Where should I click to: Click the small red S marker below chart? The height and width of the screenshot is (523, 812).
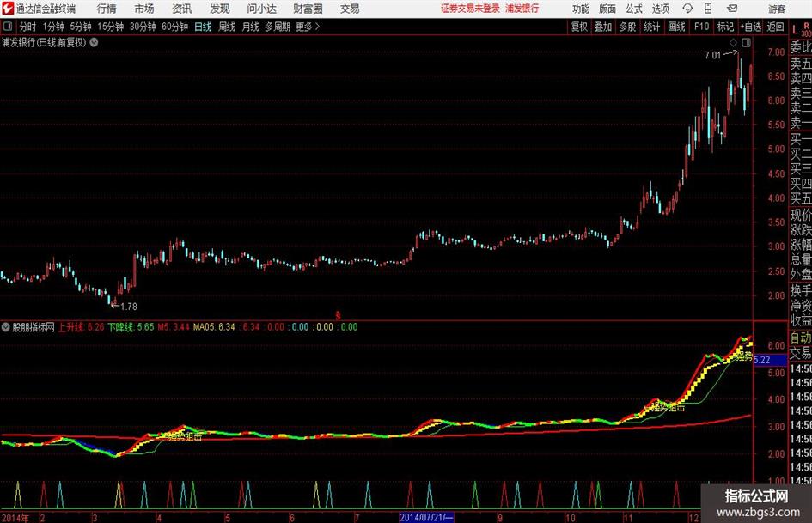point(338,315)
